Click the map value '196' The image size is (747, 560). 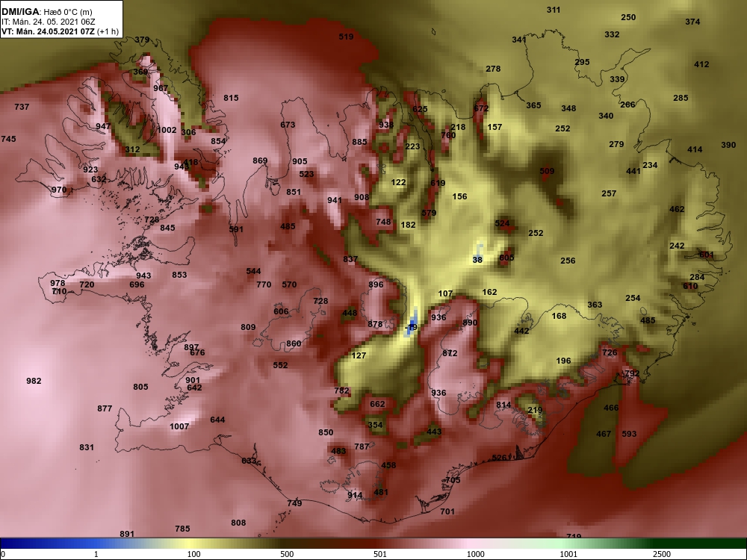tap(563, 361)
